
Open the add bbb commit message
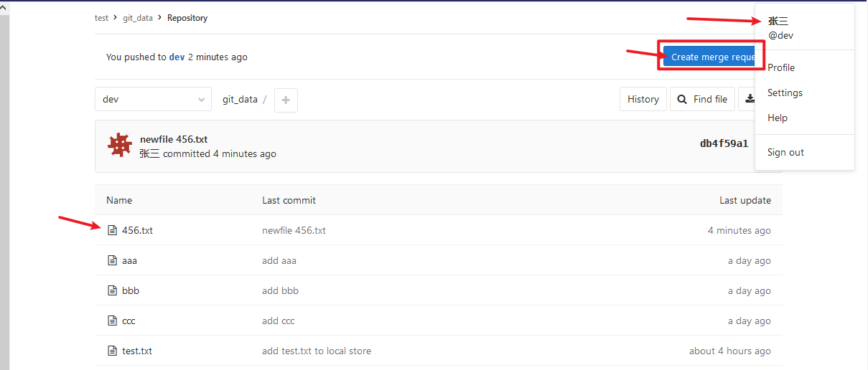[280, 290]
